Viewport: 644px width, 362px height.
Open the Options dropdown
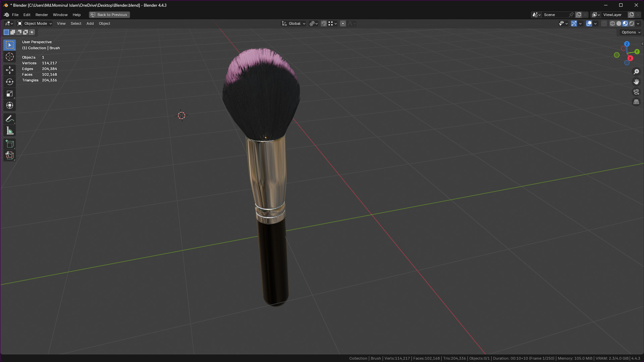pyautogui.click(x=631, y=32)
